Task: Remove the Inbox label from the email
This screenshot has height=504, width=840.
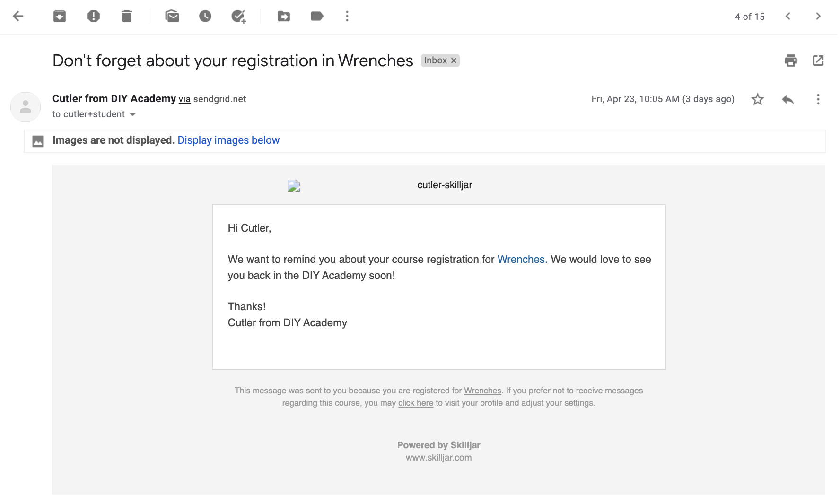Action: tap(454, 61)
